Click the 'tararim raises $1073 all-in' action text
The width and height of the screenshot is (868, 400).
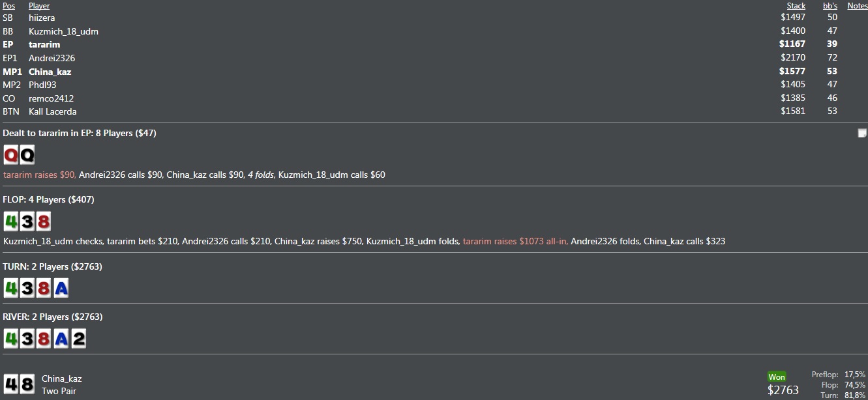point(515,241)
